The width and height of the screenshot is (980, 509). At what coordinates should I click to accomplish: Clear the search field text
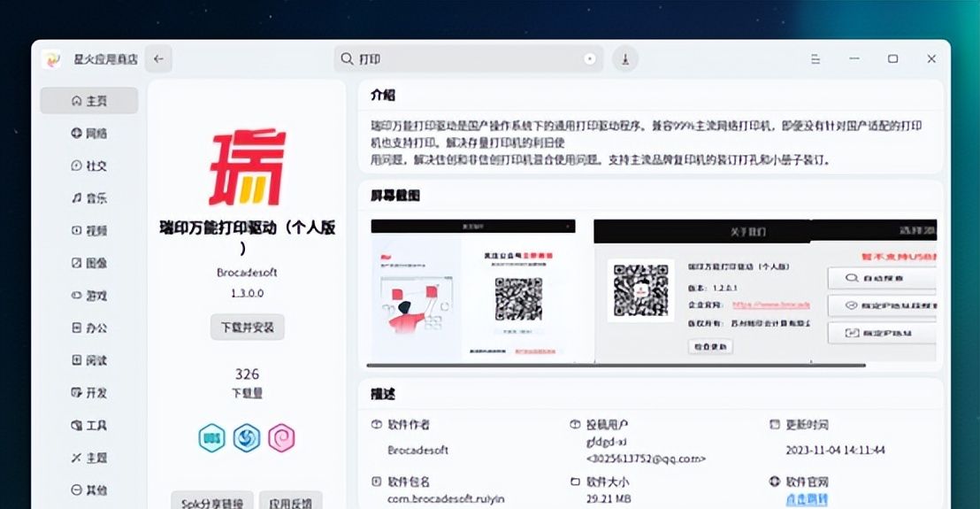click(x=589, y=58)
